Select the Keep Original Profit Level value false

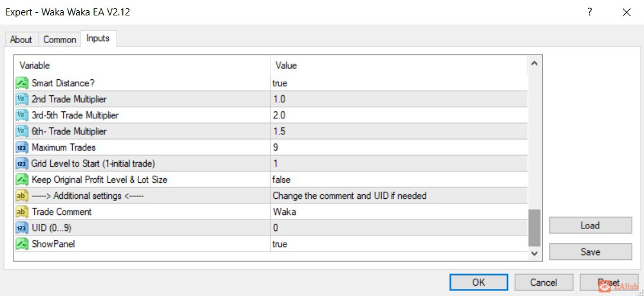(x=281, y=180)
